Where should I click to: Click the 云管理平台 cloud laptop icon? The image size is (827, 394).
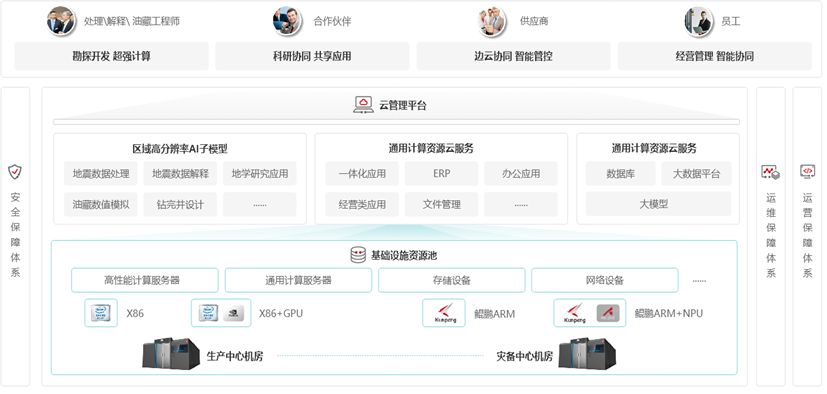(363, 105)
